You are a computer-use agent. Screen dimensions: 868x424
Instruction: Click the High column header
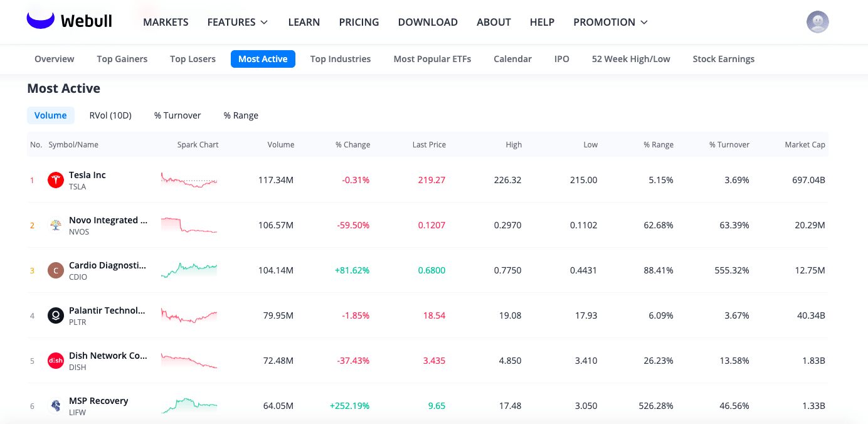pyautogui.click(x=514, y=145)
